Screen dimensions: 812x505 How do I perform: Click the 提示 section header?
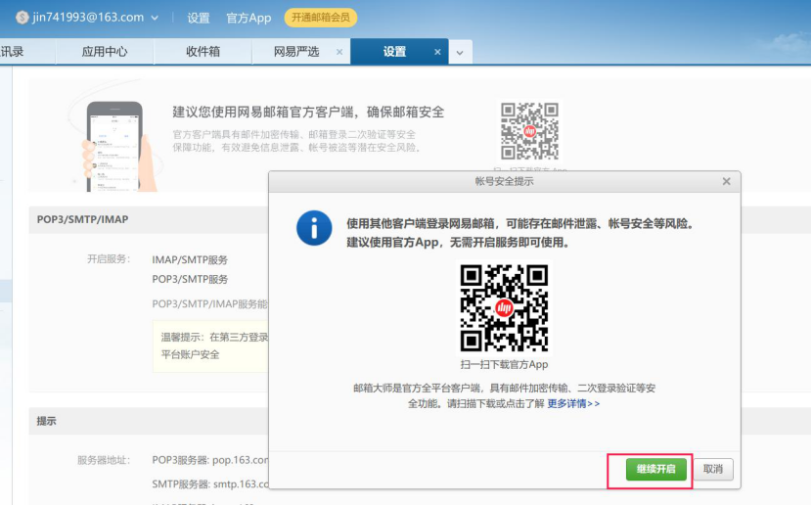pos(46,421)
